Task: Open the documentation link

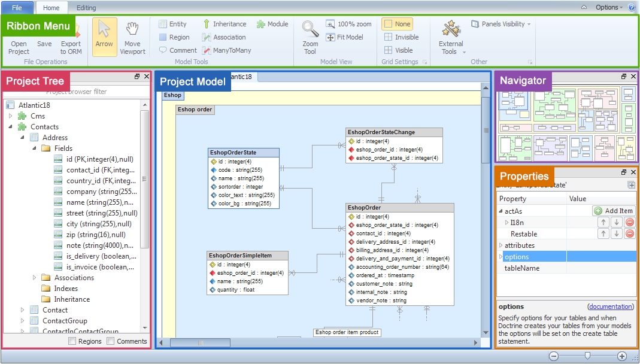Action: tap(611, 307)
